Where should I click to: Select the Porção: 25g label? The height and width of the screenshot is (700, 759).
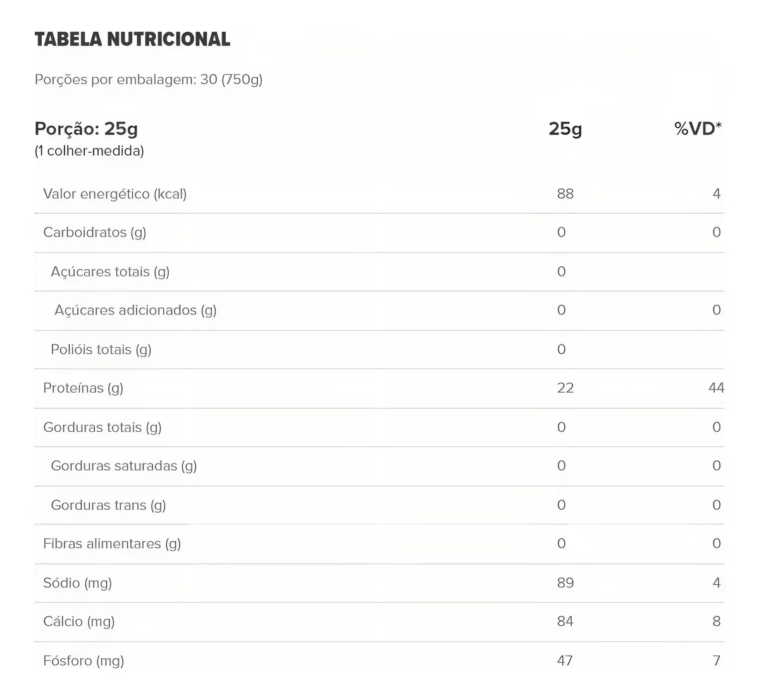(x=86, y=128)
